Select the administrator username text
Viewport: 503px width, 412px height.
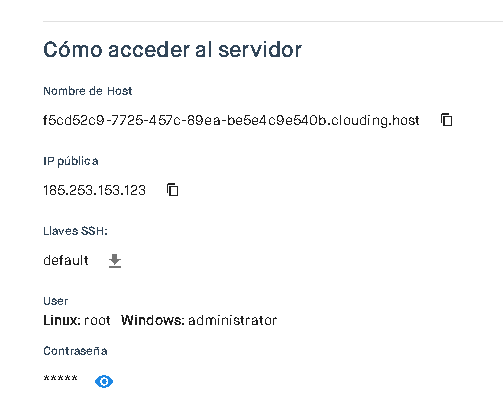pyautogui.click(x=233, y=320)
